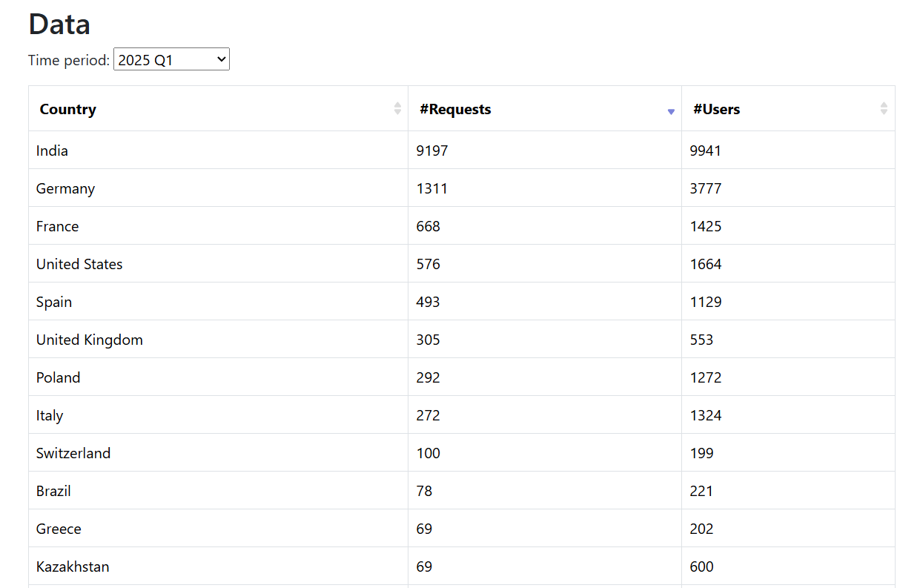
Task: Click Italy's users value 1324
Action: [x=705, y=416]
